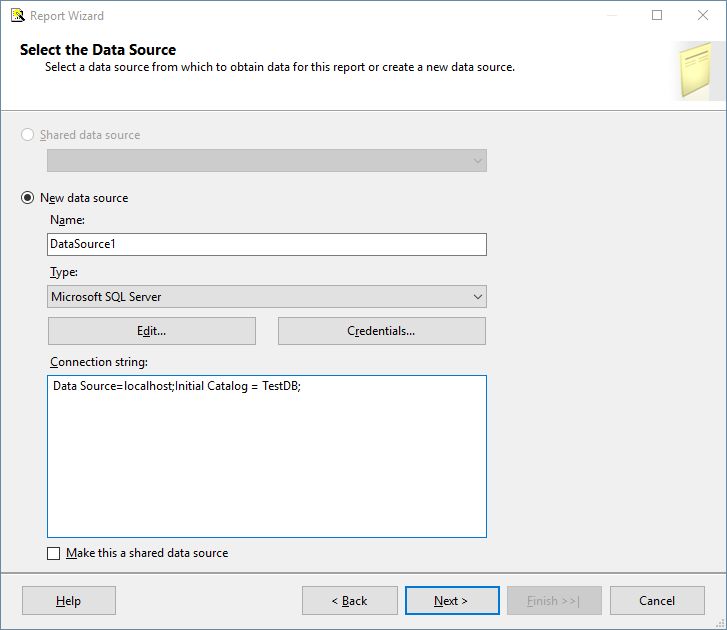Click the Finish >>| button

(x=554, y=601)
